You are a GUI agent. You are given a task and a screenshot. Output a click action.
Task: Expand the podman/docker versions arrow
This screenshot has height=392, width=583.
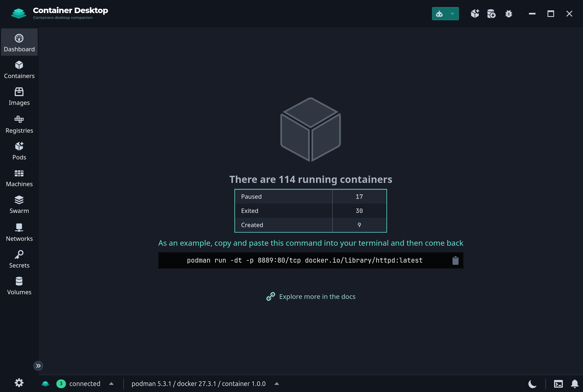pyautogui.click(x=277, y=384)
